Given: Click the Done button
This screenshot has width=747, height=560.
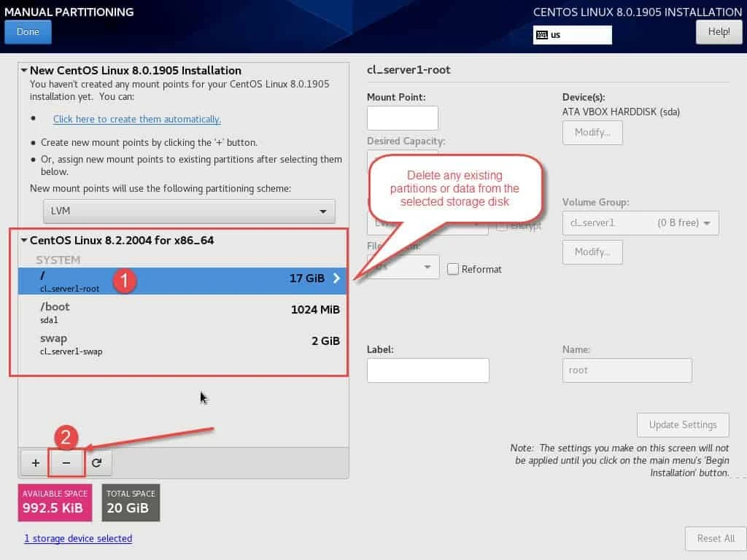Looking at the screenshot, I should click(x=28, y=31).
